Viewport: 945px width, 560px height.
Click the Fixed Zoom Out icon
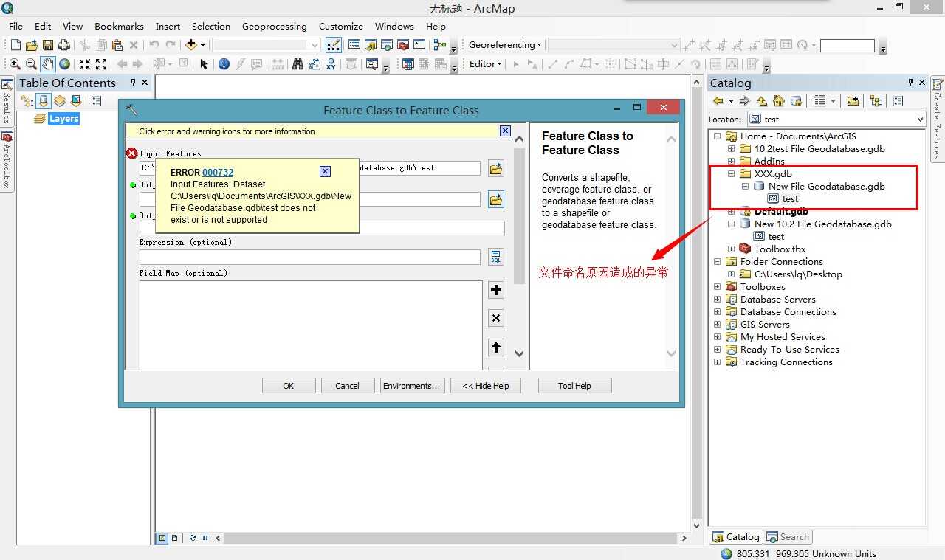pos(101,64)
